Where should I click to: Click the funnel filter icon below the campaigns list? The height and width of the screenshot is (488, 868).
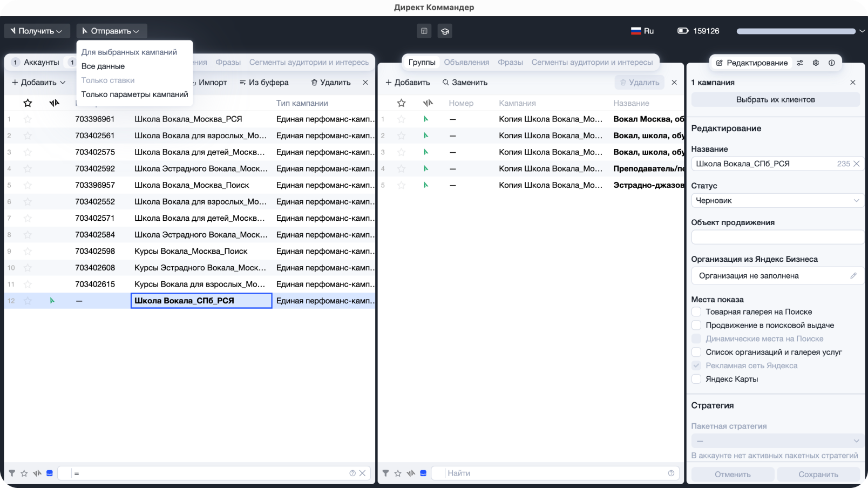pos(12,473)
